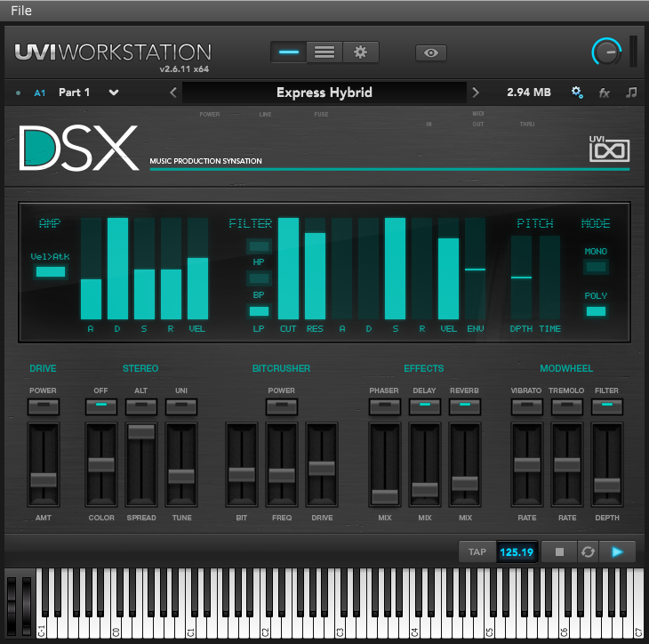Open the settings gear in top toolbar

click(360, 52)
